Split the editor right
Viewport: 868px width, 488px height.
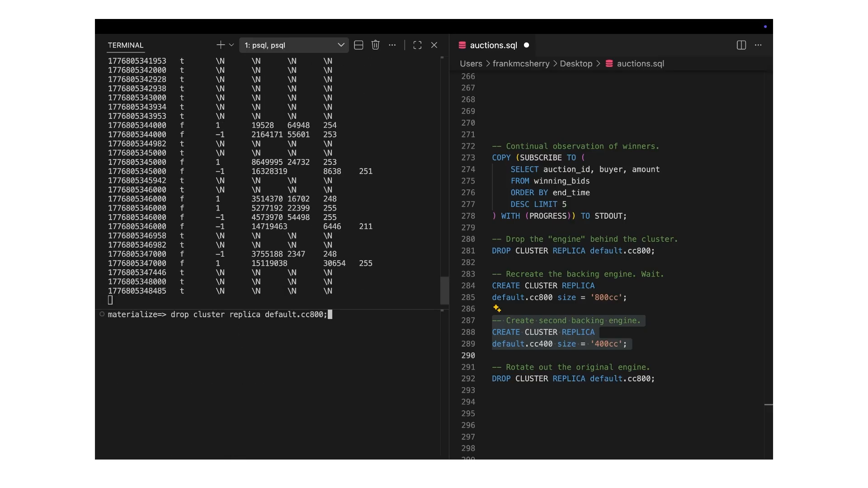tap(741, 45)
